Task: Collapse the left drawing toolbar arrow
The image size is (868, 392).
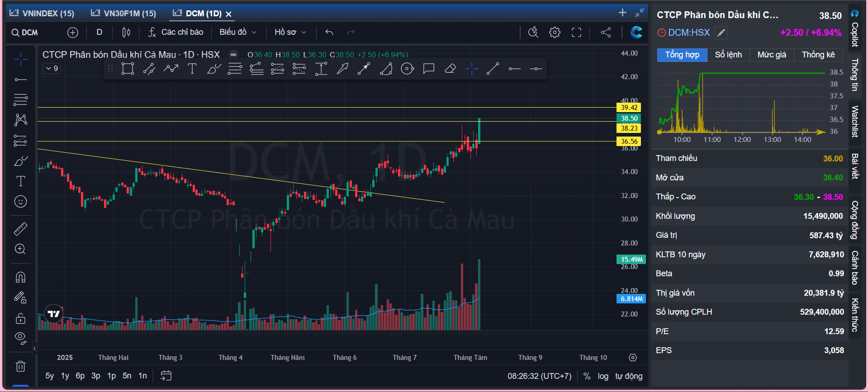Action: (34, 348)
